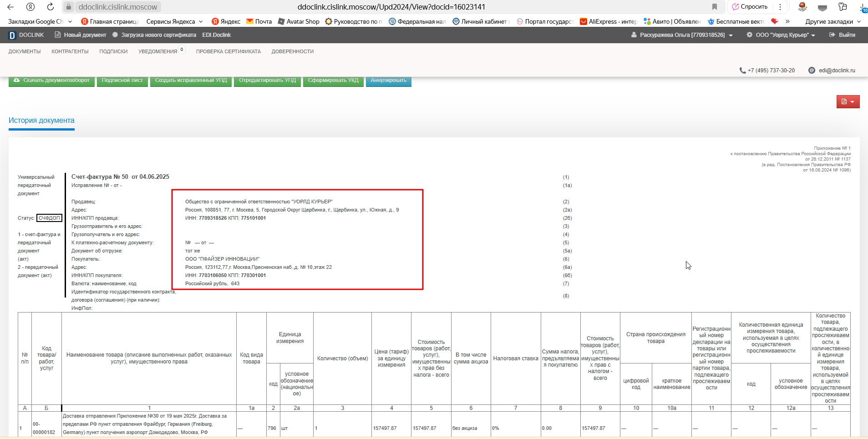This screenshot has height=439, width=868.
Task: Open УВЕДОМЛЕНИЯ with 0 badge
Action: (x=162, y=51)
